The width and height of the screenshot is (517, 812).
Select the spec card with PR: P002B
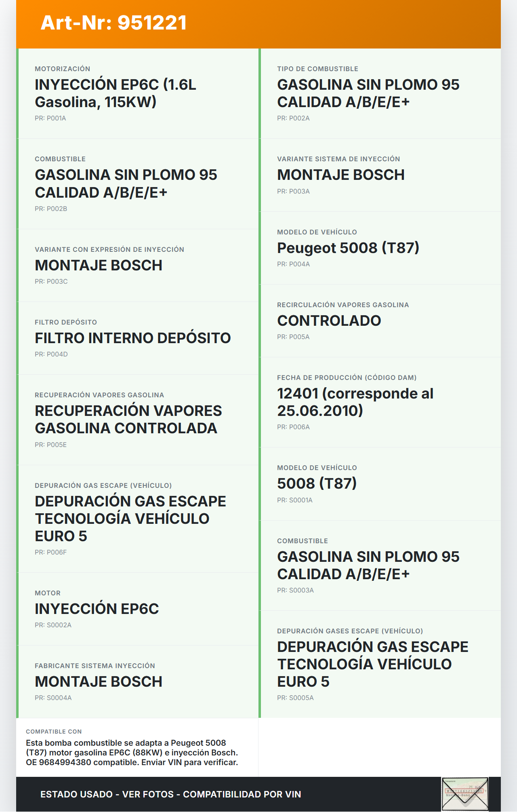[x=137, y=184]
